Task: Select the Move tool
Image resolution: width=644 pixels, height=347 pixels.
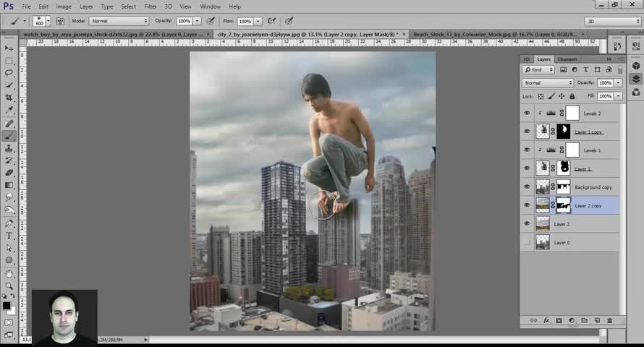Action: (x=9, y=48)
